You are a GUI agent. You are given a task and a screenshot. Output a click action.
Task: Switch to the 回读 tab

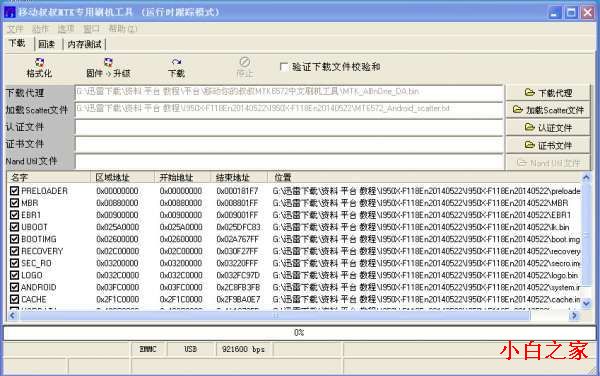coord(46,44)
